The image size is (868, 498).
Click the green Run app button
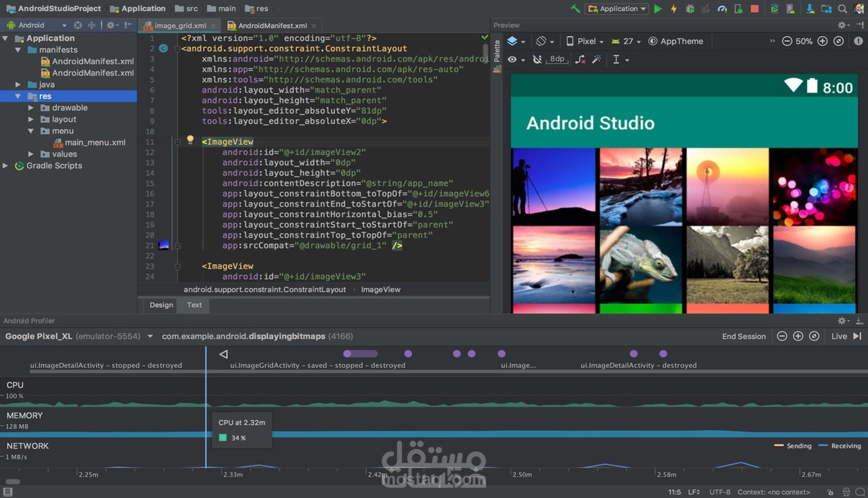tap(658, 9)
